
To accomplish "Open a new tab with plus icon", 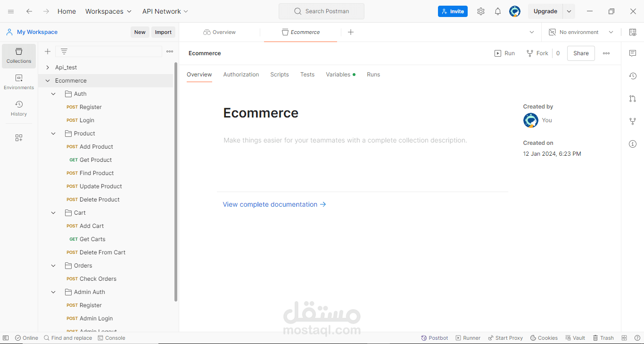I will (351, 32).
